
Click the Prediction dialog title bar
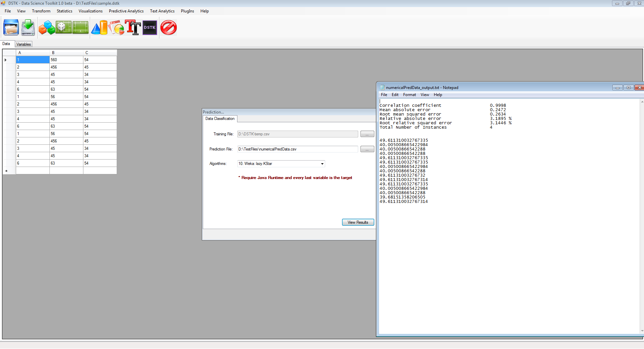tap(289, 112)
